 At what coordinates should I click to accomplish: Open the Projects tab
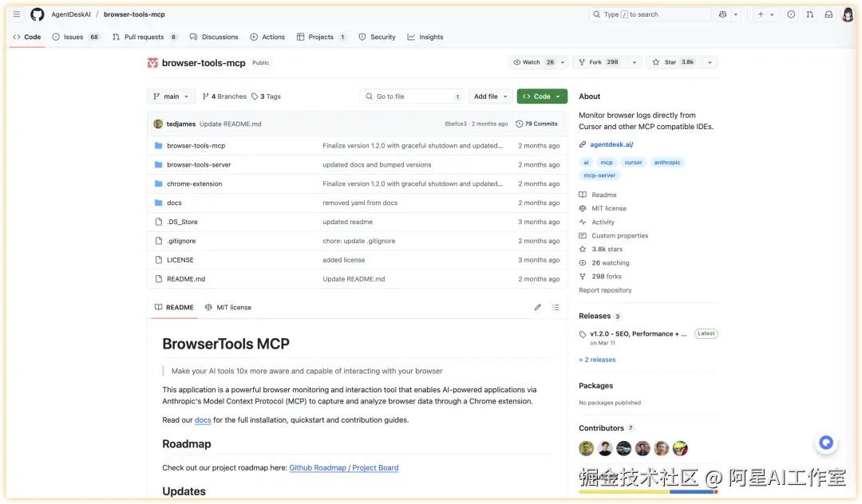click(322, 37)
